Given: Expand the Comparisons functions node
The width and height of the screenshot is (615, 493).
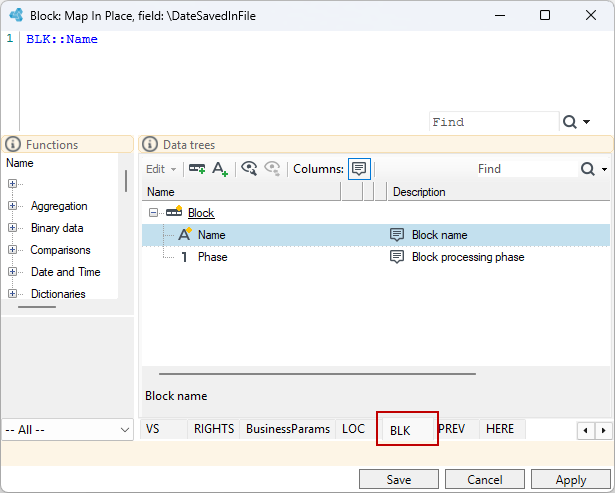Looking at the screenshot, I should click(12, 249).
